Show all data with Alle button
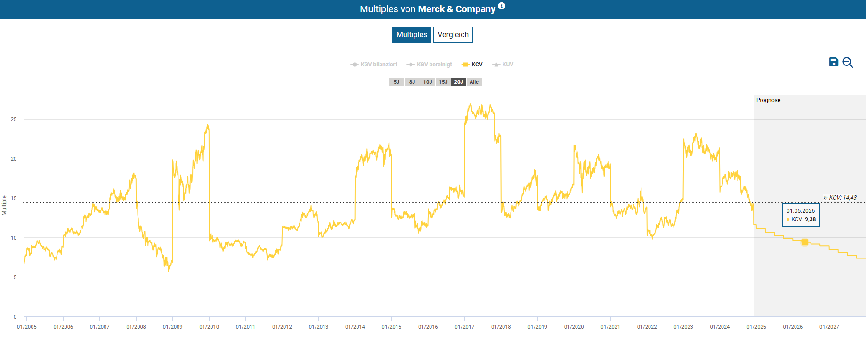Image resolution: width=868 pixels, height=339 pixels. (474, 82)
